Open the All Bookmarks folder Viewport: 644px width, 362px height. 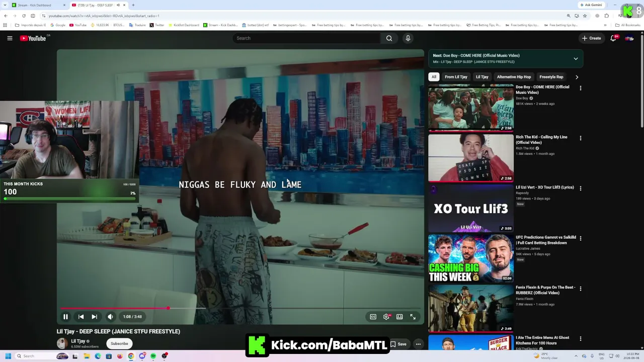tap(627, 25)
